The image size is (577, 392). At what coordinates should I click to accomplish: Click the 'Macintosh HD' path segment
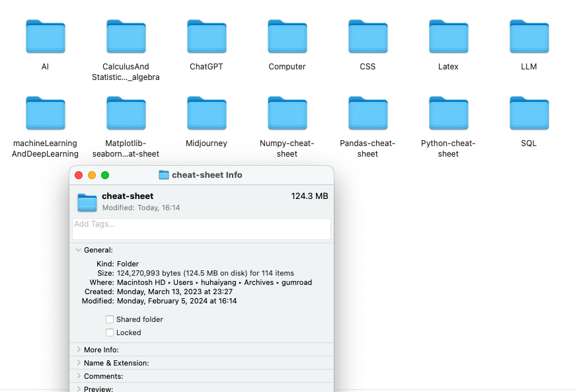141,282
